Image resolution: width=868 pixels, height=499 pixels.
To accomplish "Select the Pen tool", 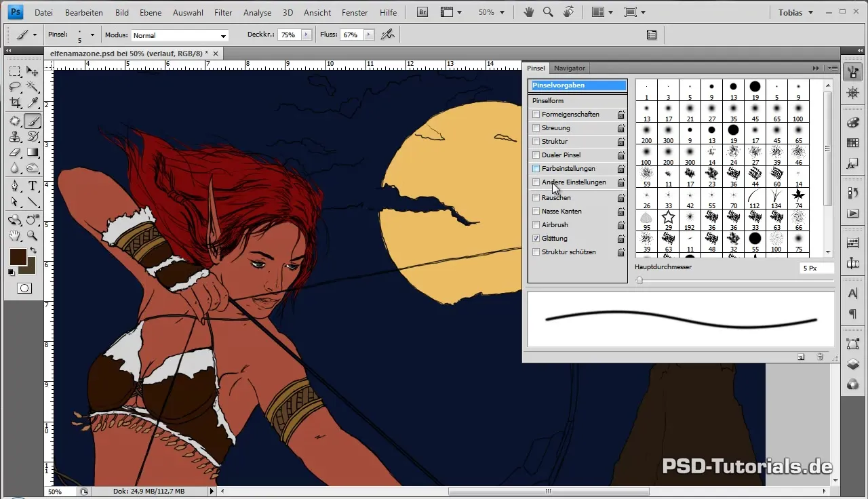I will tap(15, 186).
